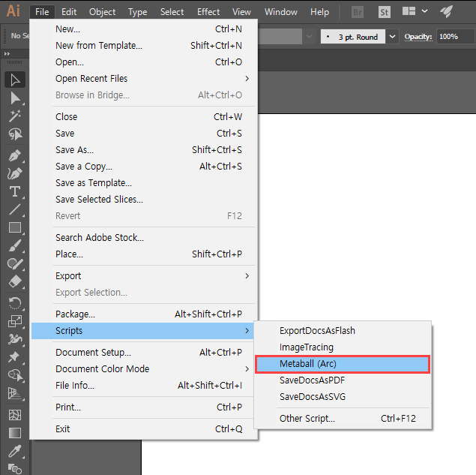Select the Shaper tool
Screen dimensions: 476x475
[x=15, y=264]
